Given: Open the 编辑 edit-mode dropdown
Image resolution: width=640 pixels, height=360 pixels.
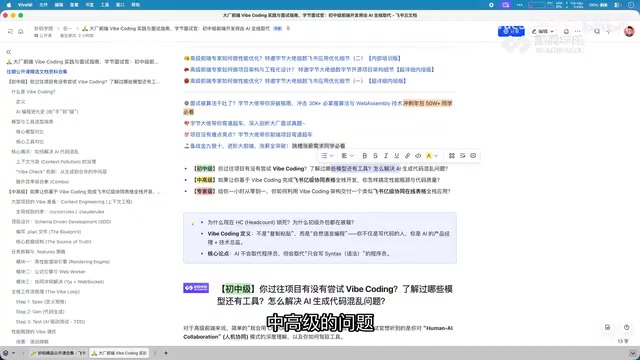Looking at the screenshot, I should click(542, 31).
